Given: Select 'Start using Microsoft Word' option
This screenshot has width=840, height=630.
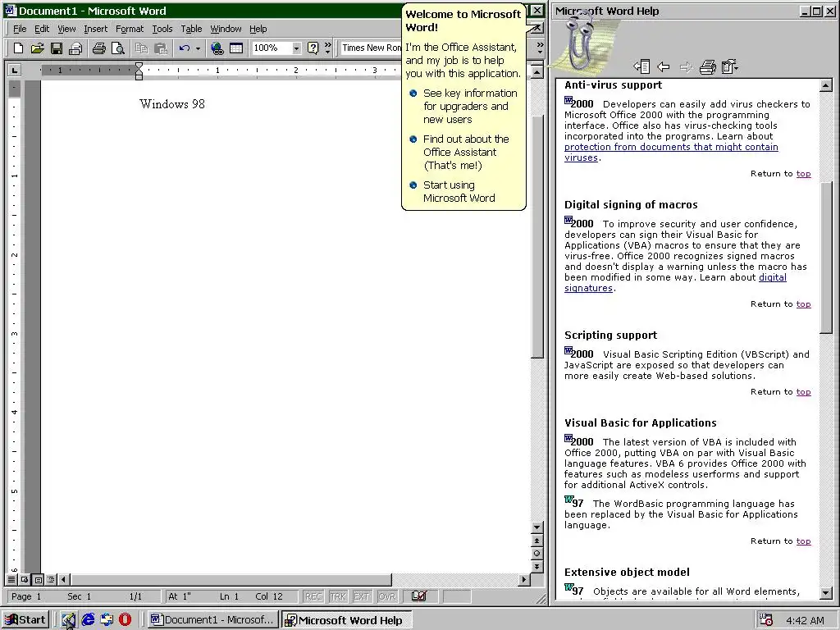Looking at the screenshot, I should click(x=453, y=191).
